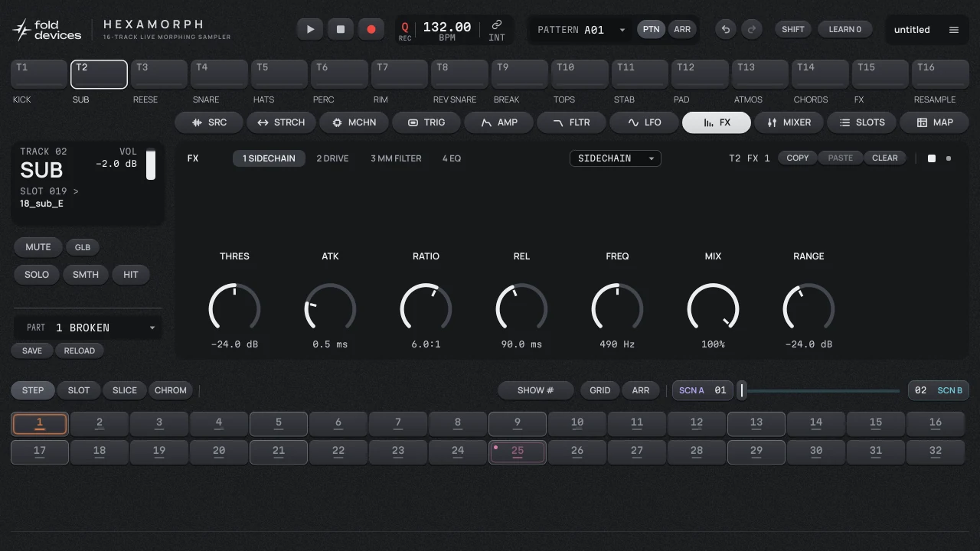Click the 132.00 BPM tempo field
Viewport: 980px width, 551px height.
447,30
